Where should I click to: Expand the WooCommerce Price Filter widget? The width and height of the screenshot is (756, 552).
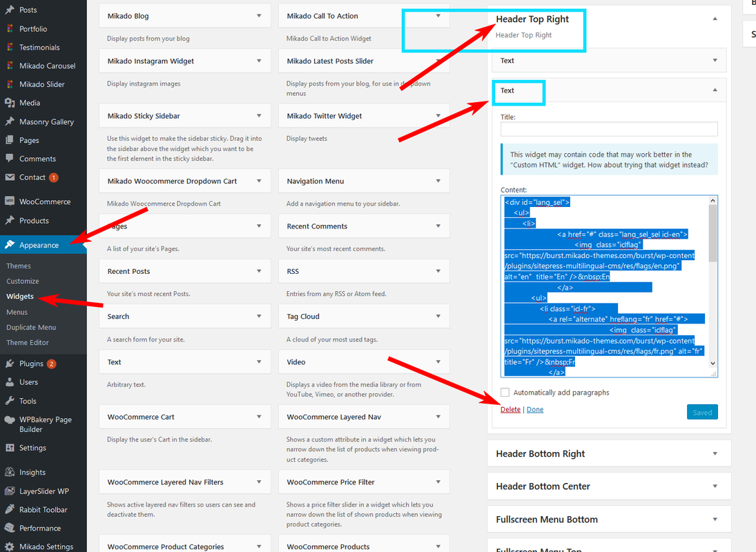(438, 482)
